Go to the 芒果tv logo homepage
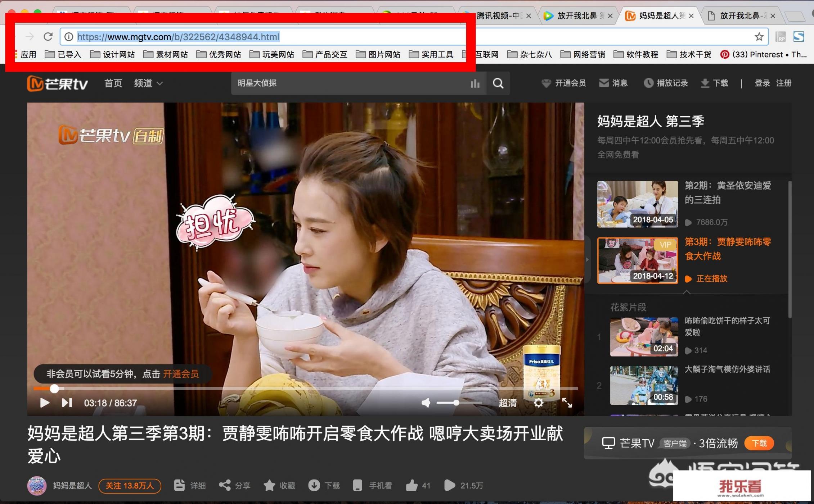This screenshot has height=504, width=814. click(58, 83)
